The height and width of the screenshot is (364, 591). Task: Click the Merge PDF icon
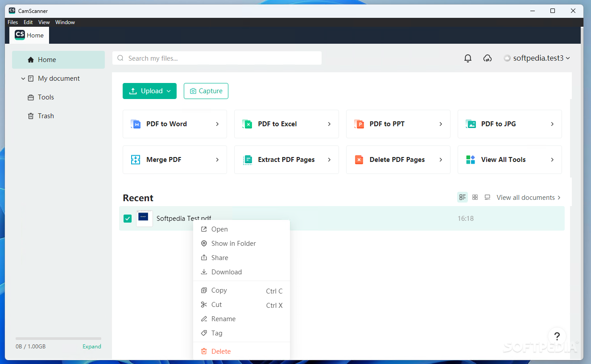pos(136,160)
